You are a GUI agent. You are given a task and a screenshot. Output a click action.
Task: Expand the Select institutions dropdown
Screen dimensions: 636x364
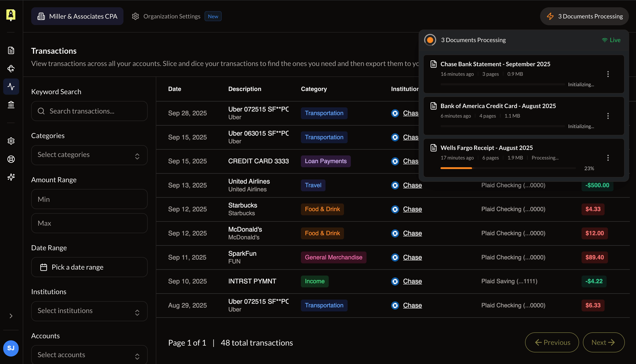click(x=89, y=311)
